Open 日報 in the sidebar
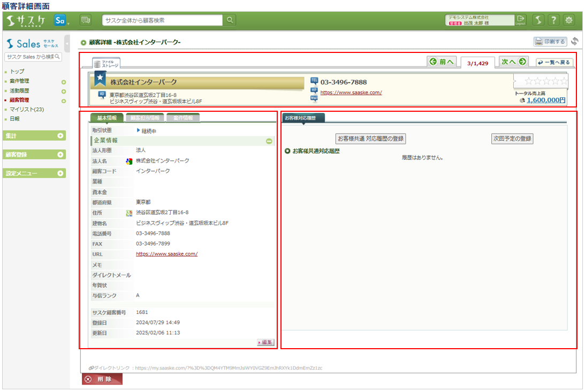 point(14,119)
